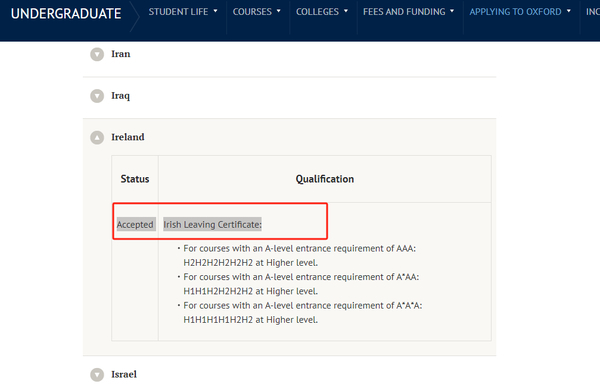The width and height of the screenshot is (600, 387).
Task: Click the Ireland country heading
Action: pyautogui.click(x=128, y=137)
